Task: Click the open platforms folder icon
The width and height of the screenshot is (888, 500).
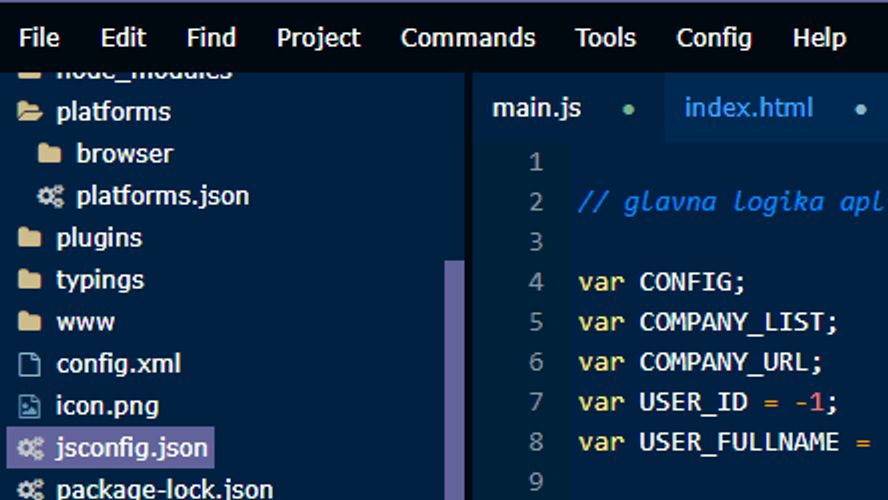Action: click(x=30, y=112)
